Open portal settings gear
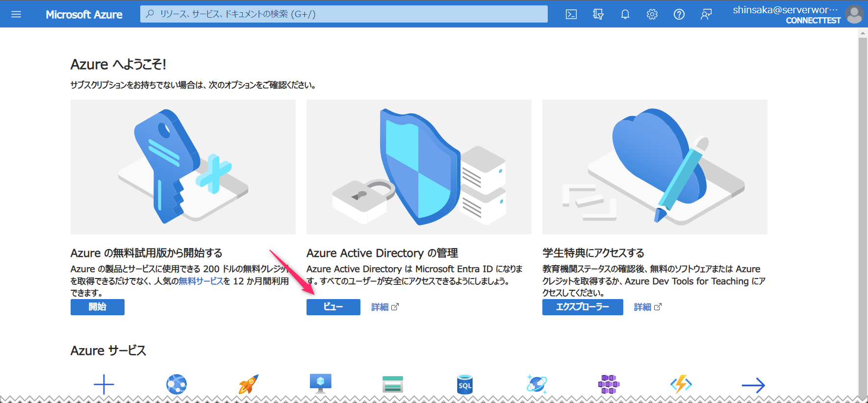The width and height of the screenshot is (868, 403). tap(652, 14)
